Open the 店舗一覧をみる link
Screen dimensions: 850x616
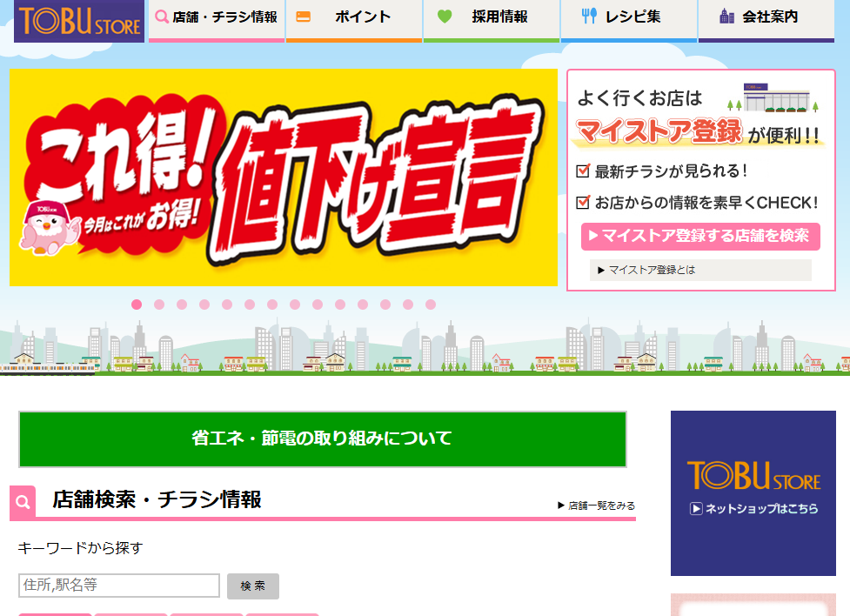point(596,506)
